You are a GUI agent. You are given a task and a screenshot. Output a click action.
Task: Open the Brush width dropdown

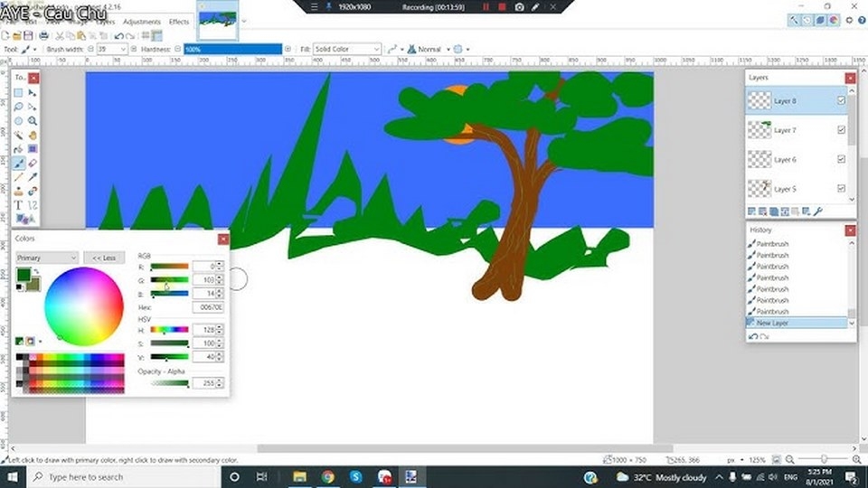click(x=123, y=49)
